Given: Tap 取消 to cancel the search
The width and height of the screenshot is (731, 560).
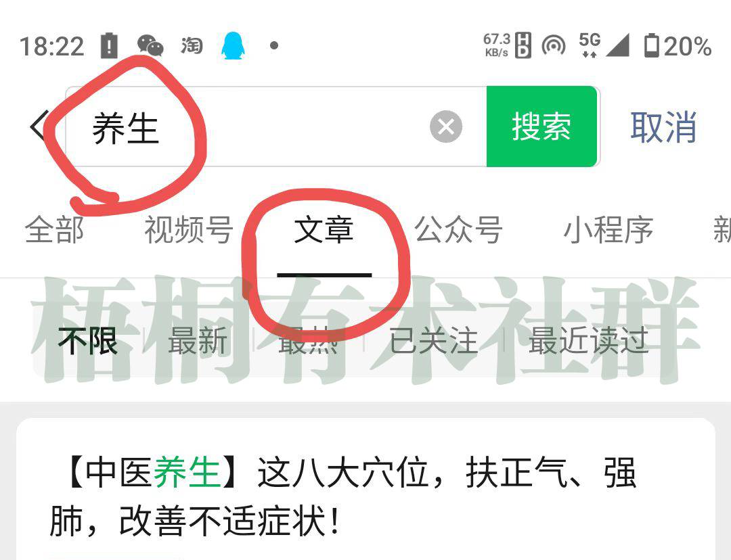Looking at the screenshot, I should 663,126.
